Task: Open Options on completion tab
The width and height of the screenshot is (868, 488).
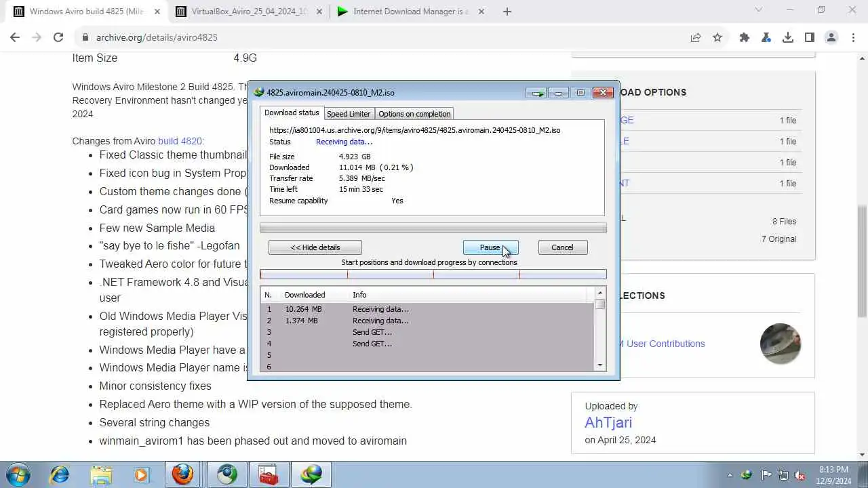Action: pos(414,114)
